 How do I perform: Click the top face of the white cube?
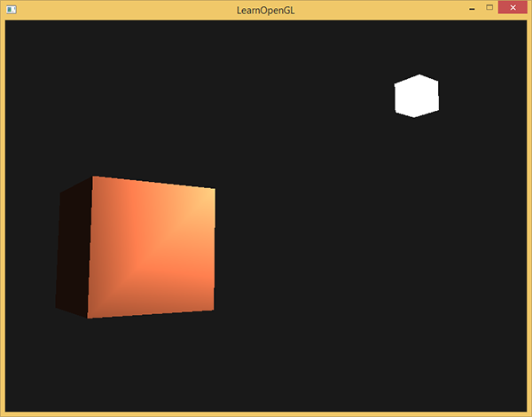point(417,81)
